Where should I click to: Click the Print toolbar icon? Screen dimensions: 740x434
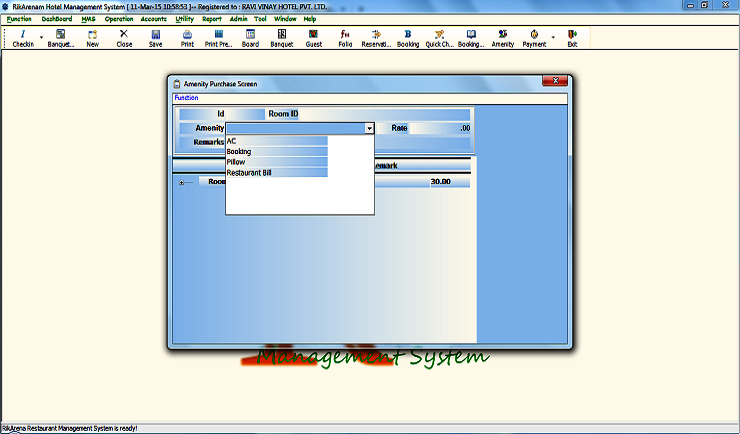tap(187, 38)
